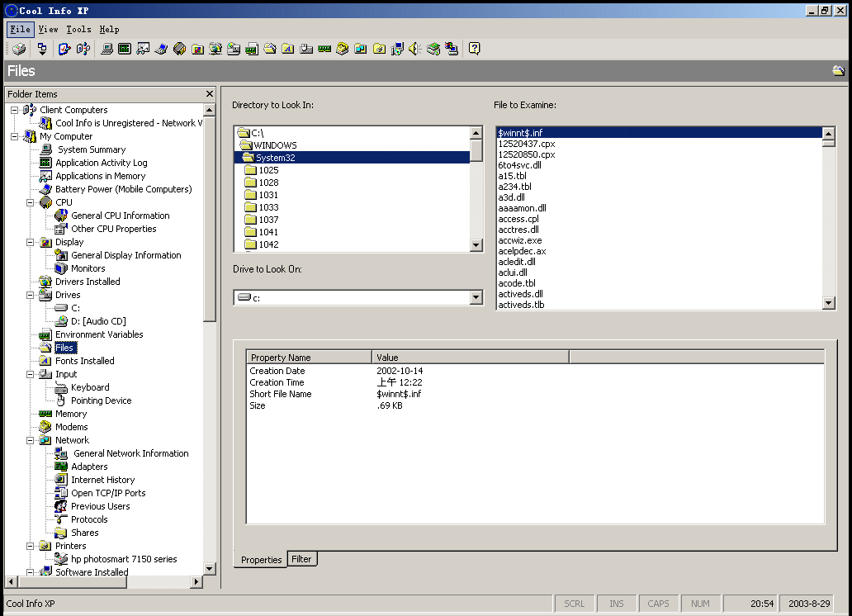Screen dimensions: 852x616
Task: Open Memory view from the toolbar
Action: 324,49
